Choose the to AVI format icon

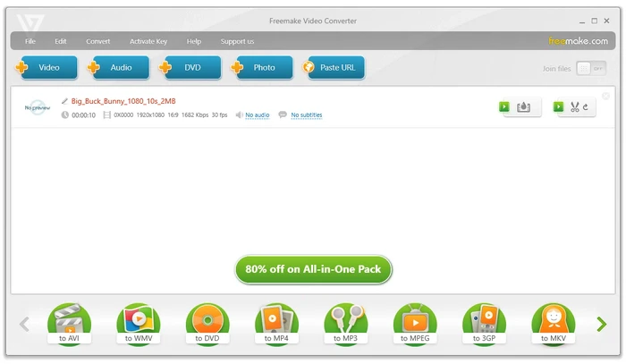click(x=69, y=324)
